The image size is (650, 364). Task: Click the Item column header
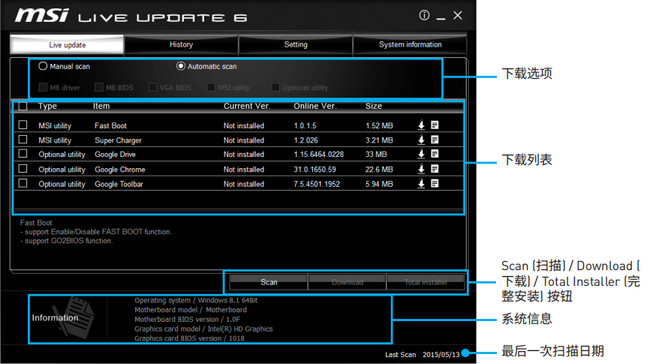[101, 106]
